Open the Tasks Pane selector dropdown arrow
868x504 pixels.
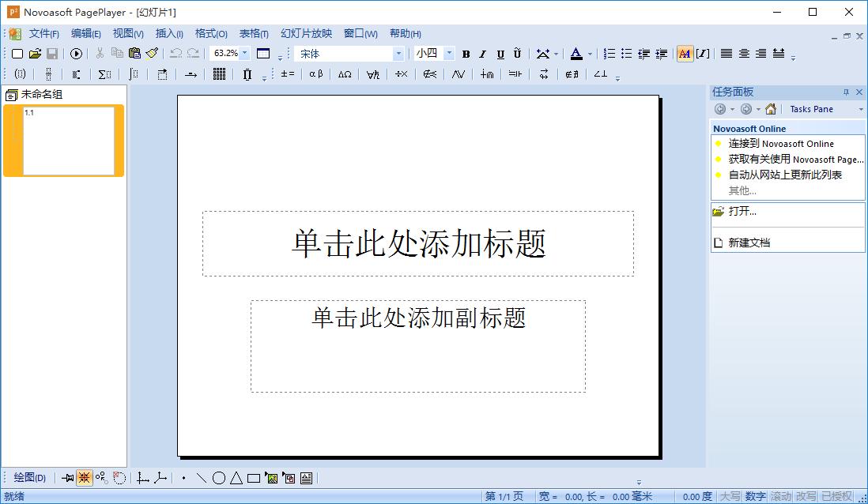click(860, 110)
